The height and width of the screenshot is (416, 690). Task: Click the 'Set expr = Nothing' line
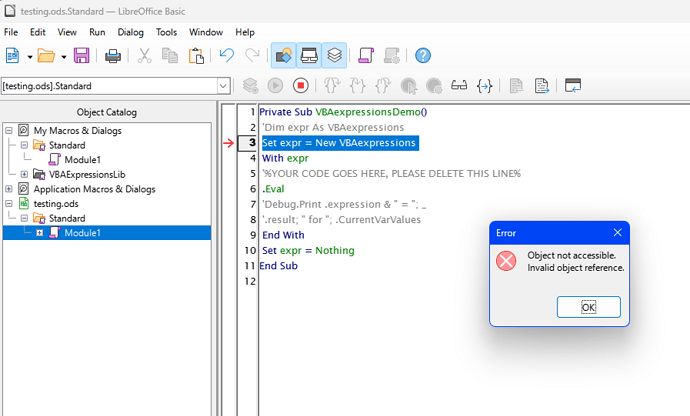308,250
